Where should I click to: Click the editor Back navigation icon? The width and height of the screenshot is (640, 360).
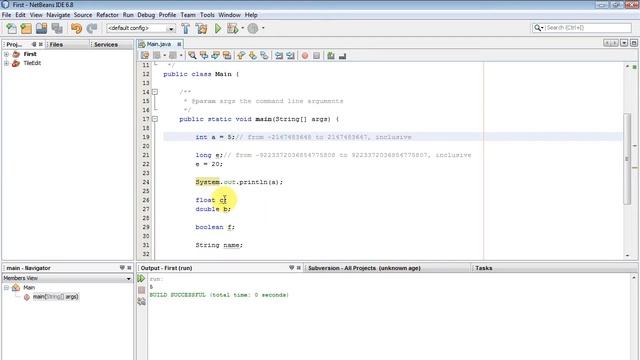coord(157,56)
